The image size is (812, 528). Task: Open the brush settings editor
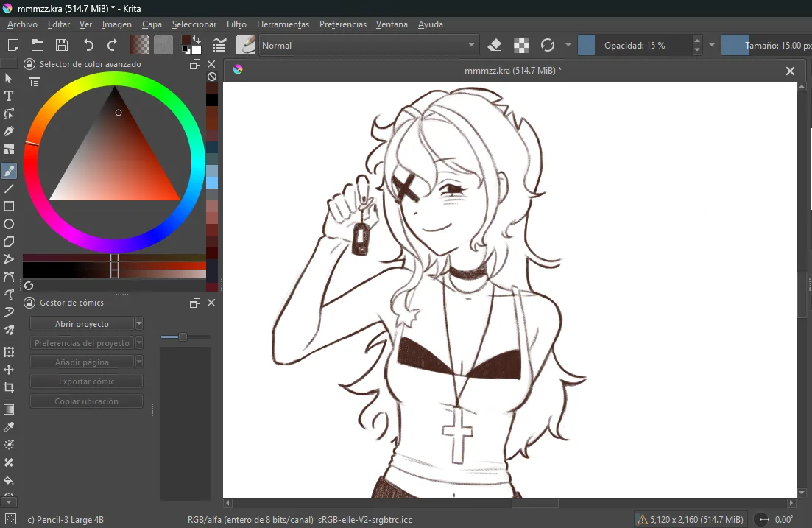click(219, 45)
